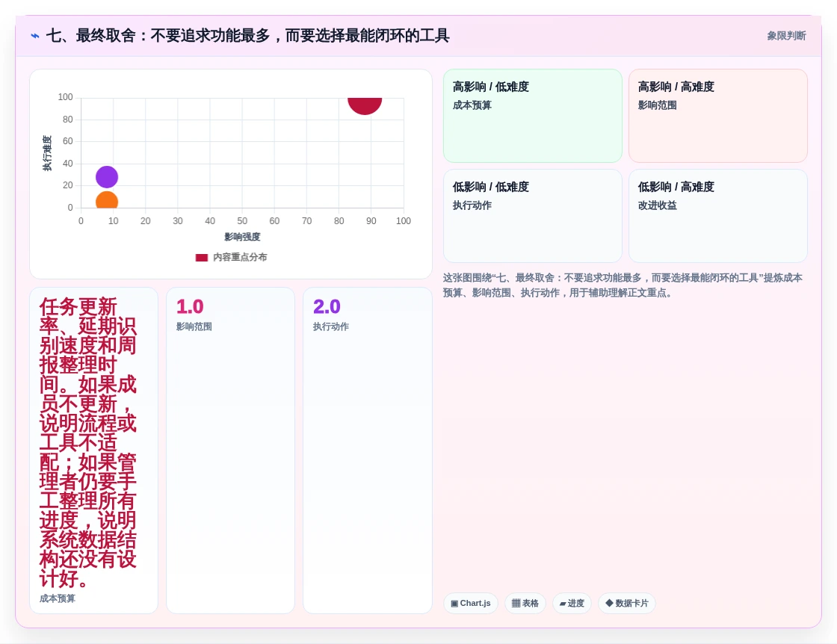Click the grid icon in 表格 chip
The height and width of the screenshot is (644, 837).
[516, 604]
